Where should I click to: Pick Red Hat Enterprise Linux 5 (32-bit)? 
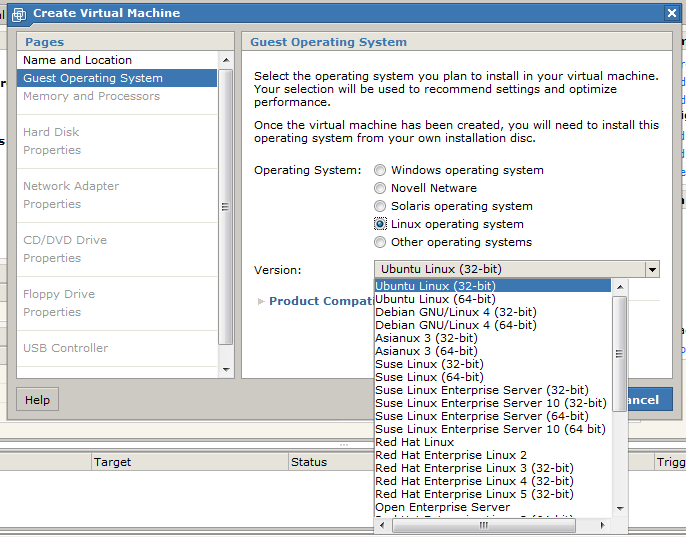474,494
